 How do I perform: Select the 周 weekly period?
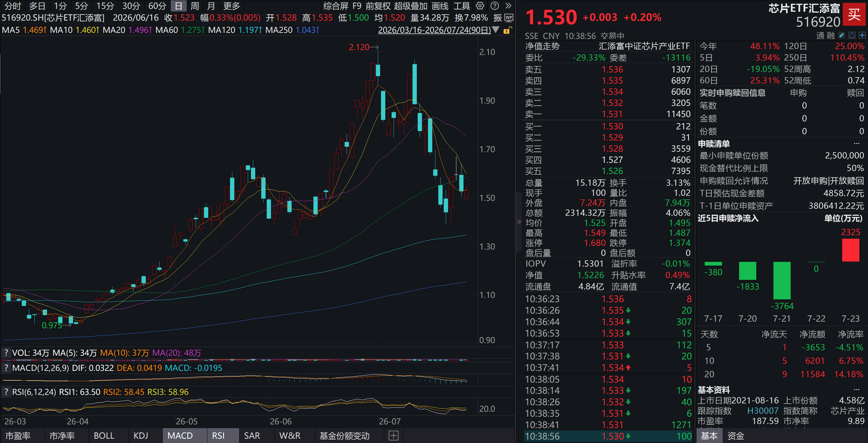(x=195, y=6)
